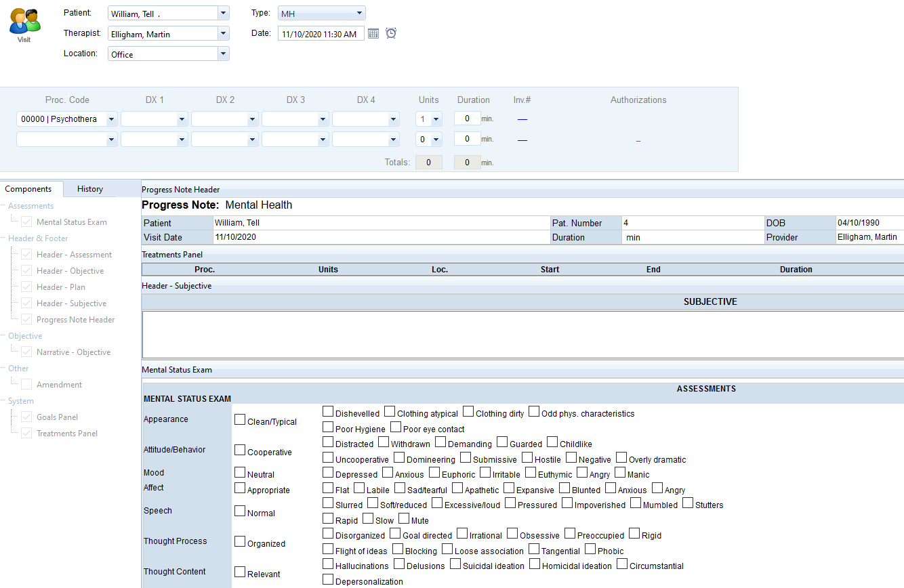Click the Treatments Panel tree item

tap(67, 434)
